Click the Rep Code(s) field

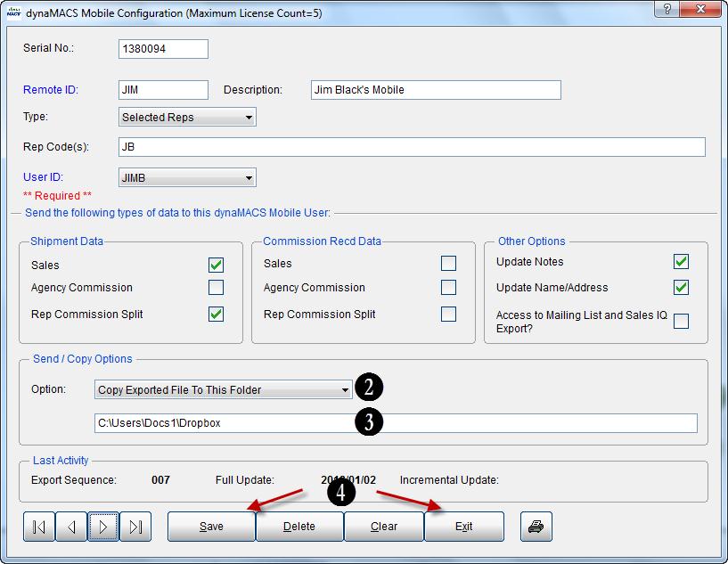pyautogui.click(x=412, y=147)
